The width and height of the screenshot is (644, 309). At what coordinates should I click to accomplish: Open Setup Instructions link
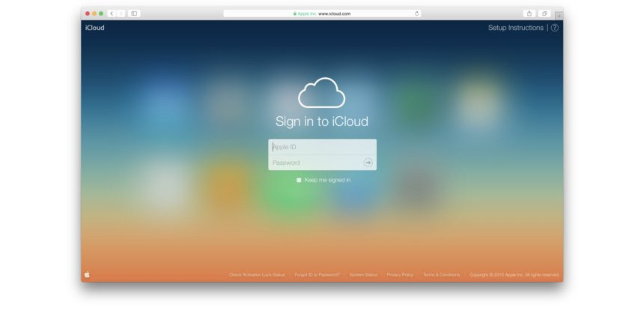tap(515, 28)
